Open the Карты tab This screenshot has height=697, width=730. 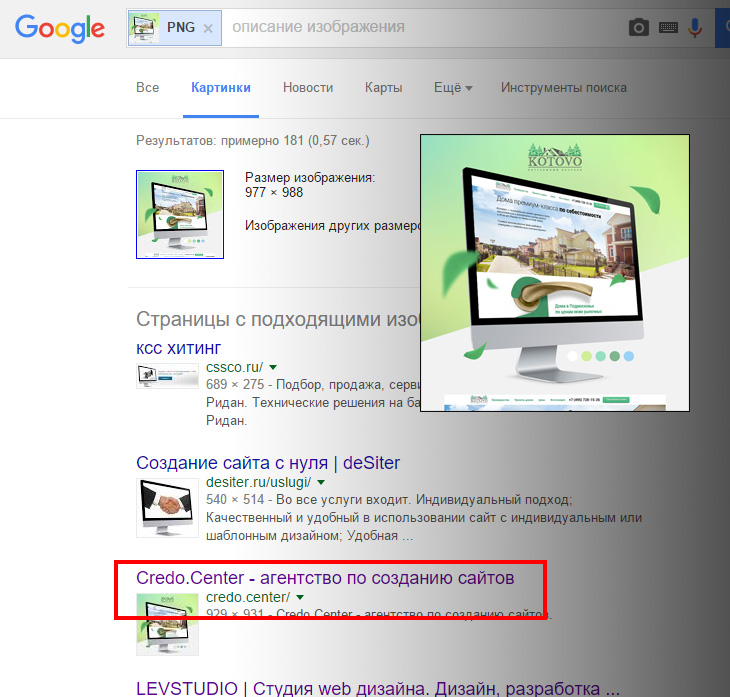tap(383, 88)
